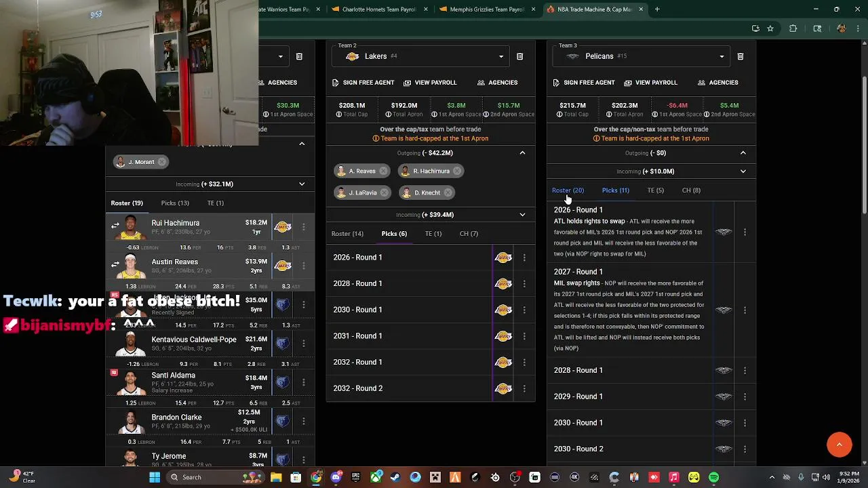Image resolution: width=868 pixels, height=488 pixels.
Task: Switch Pelicans panel to TE (5) tab
Action: tap(655, 190)
